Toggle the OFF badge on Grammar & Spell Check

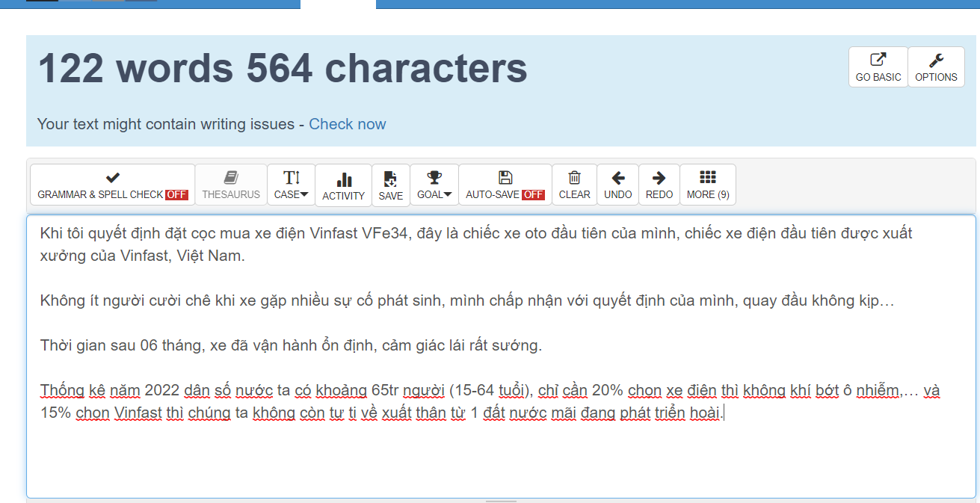pos(176,195)
